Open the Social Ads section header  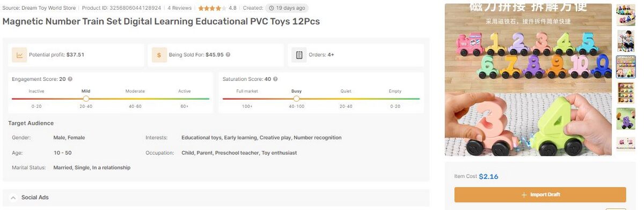[x=216, y=198]
